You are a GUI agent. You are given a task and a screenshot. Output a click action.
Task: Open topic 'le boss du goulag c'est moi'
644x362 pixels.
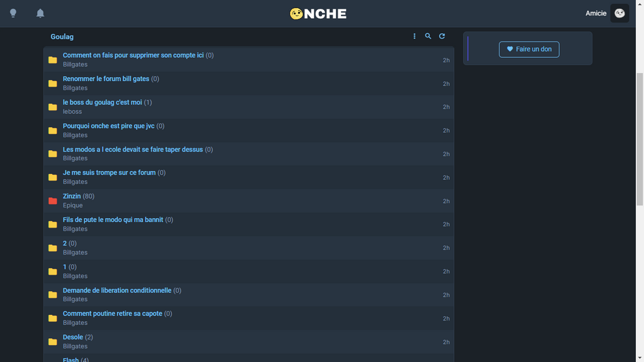pyautogui.click(x=103, y=102)
